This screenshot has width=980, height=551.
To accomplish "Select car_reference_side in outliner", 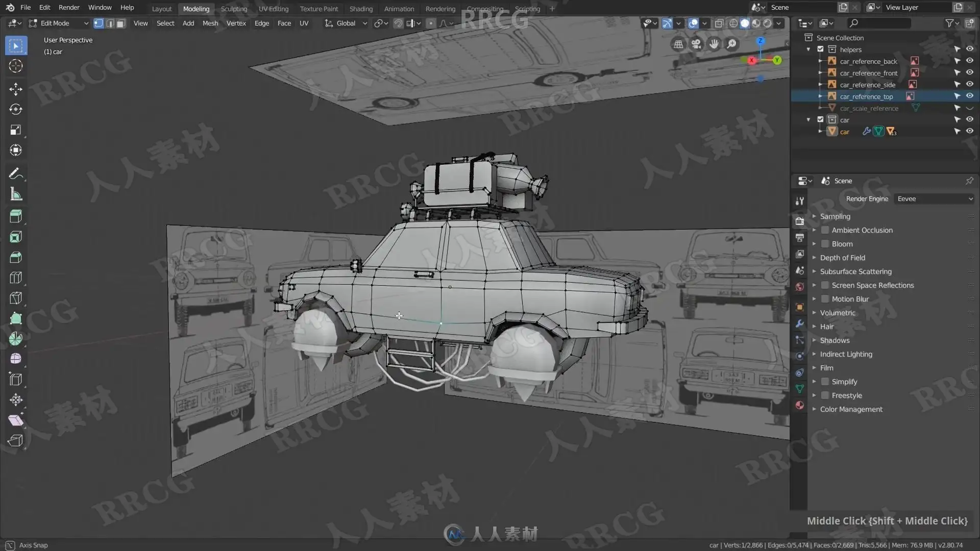I will click(867, 85).
